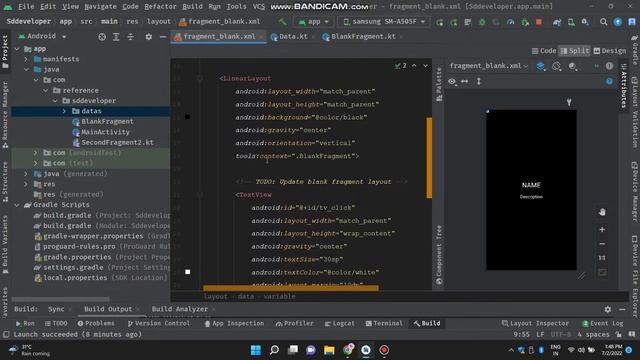Click the Pan hand tool in design preview

602,212
